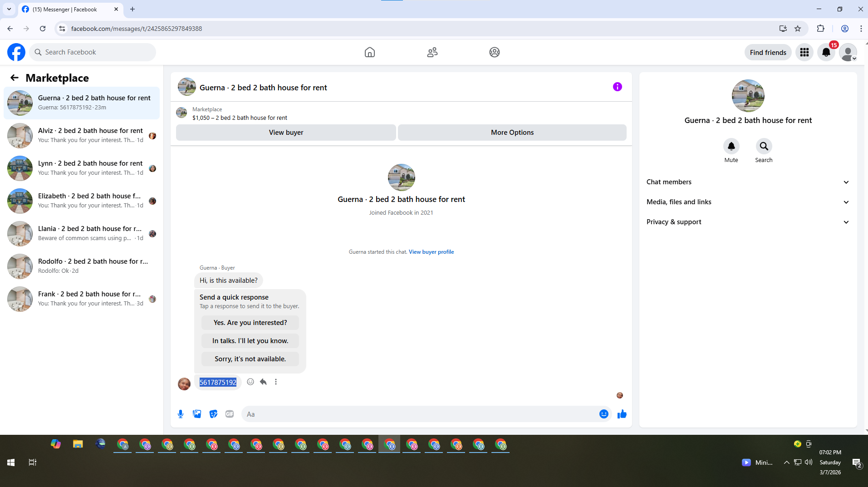Open the Friends icon in top navigation
This screenshot has width=868, height=487.
(x=432, y=52)
